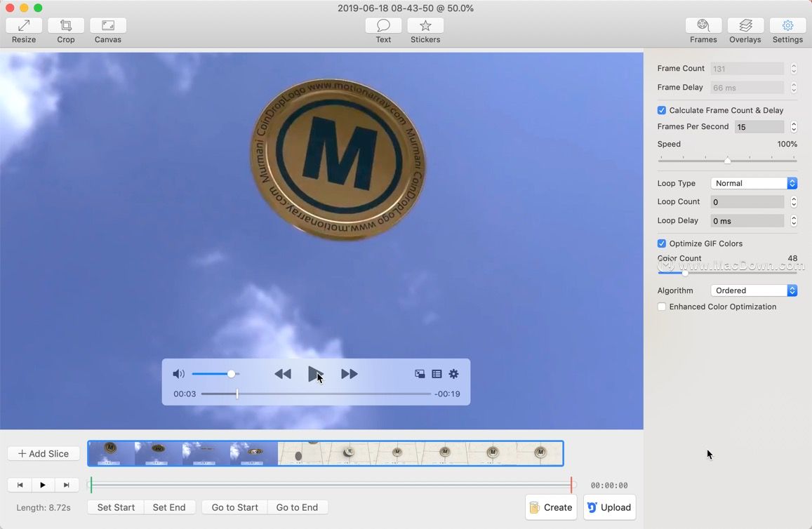Add a Text caption
This screenshot has width=812, height=529.
coord(383,26)
